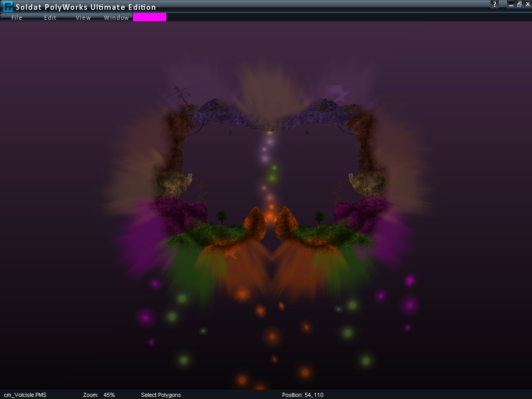
Task: Open the File menu
Action: coord(17,18)
